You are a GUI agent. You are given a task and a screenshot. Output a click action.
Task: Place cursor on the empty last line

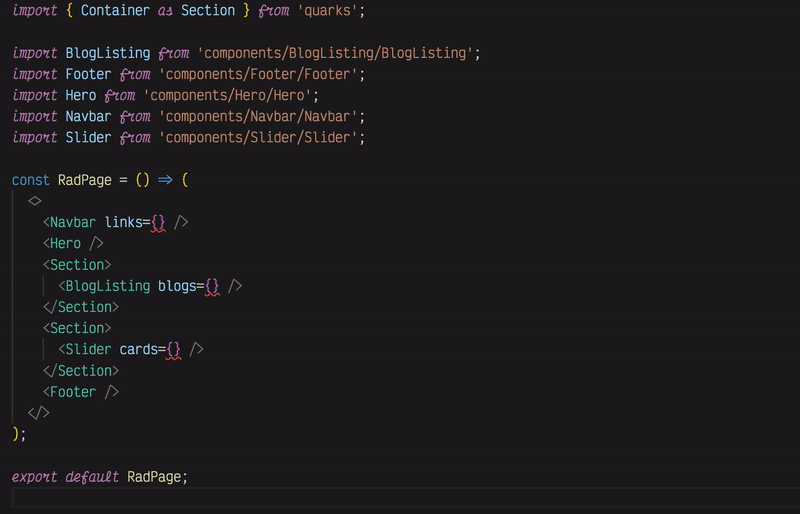coord(400,497)
